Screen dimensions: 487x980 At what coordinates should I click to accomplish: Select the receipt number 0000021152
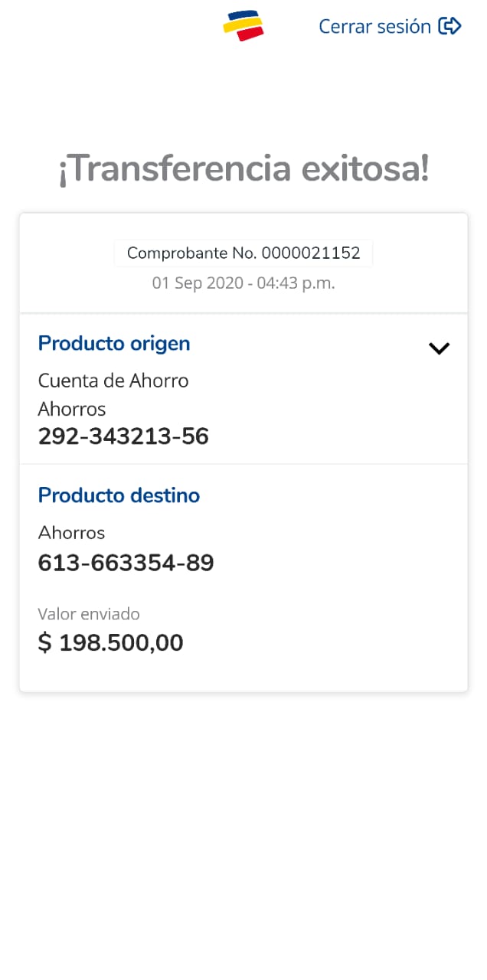pyautogui.click(x=311, y=253)
